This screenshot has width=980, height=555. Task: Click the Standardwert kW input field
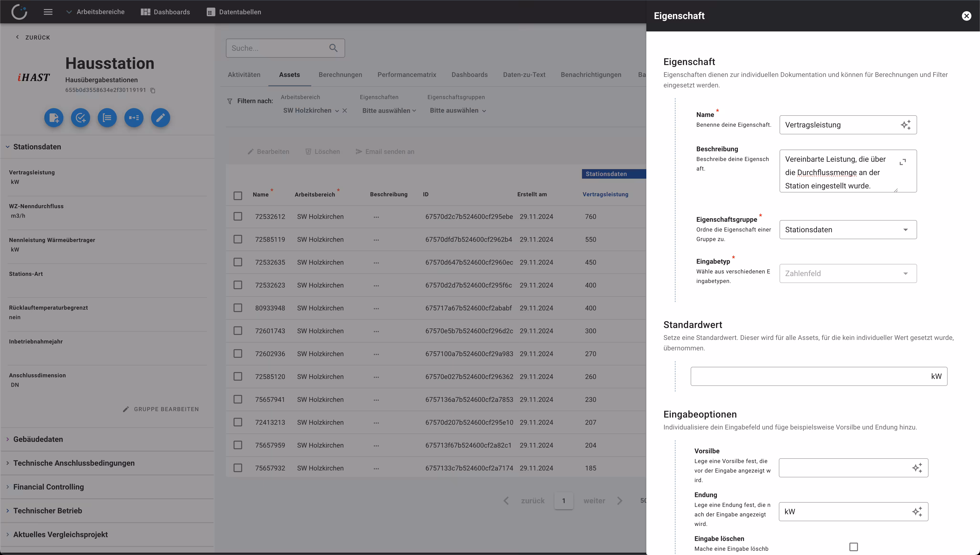pos(819,376)
